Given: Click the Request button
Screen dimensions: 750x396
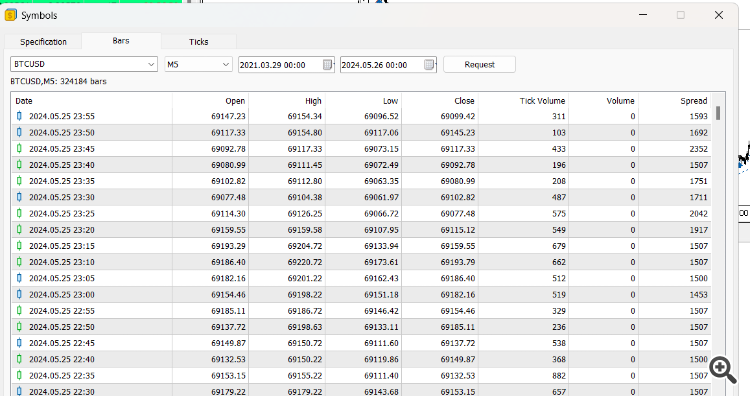Looking at the screenshot, I should pyautogui.click(x=479, y=65).
